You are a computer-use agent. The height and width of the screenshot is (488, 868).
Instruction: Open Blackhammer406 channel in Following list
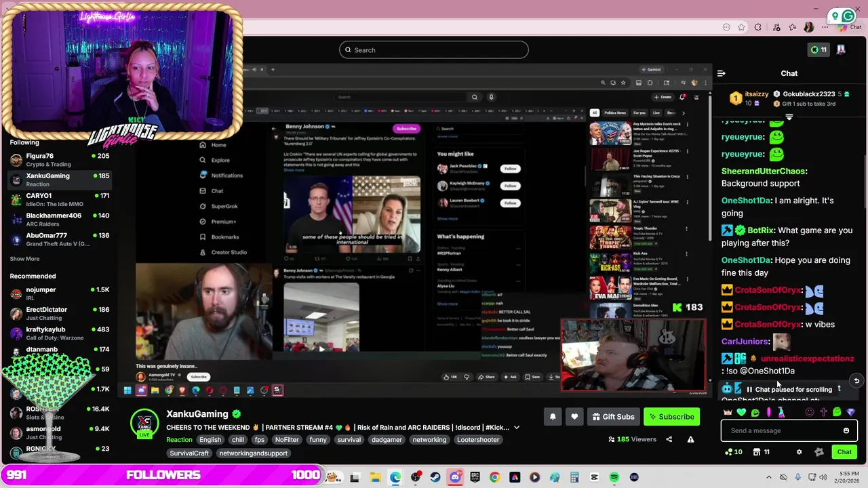[x=60, y=220]
